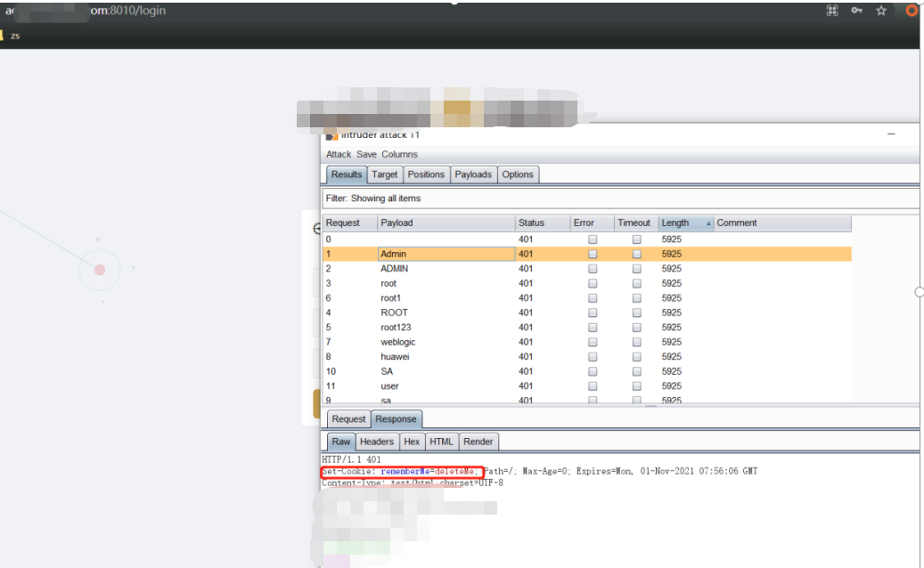Sort by the Comment column header

tap(782, 223)
